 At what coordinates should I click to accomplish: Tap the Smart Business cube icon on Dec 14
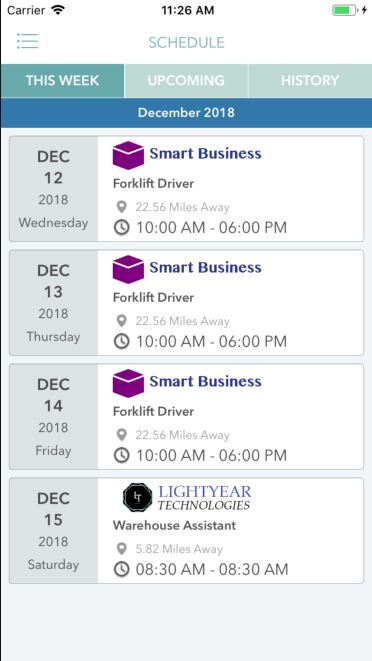[x=128, y=383]
